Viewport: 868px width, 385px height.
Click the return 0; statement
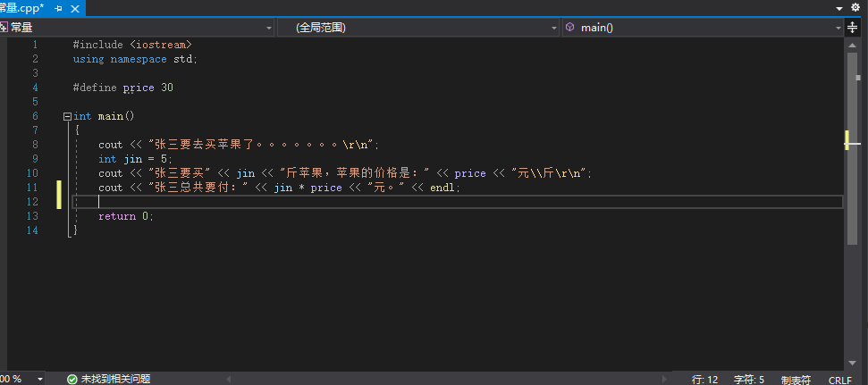coord(126,216)
